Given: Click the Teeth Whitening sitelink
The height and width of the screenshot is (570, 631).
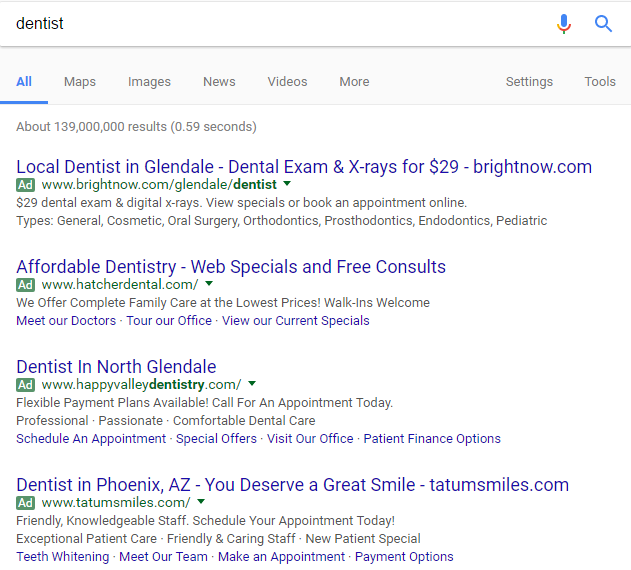Looking at the screenshot, I should point(63,557).
